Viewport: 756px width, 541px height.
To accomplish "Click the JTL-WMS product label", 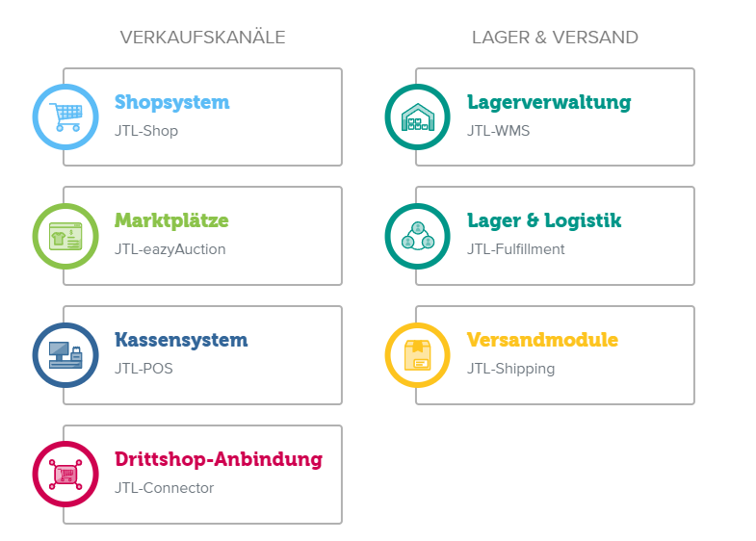I will [x=499, y=131].
